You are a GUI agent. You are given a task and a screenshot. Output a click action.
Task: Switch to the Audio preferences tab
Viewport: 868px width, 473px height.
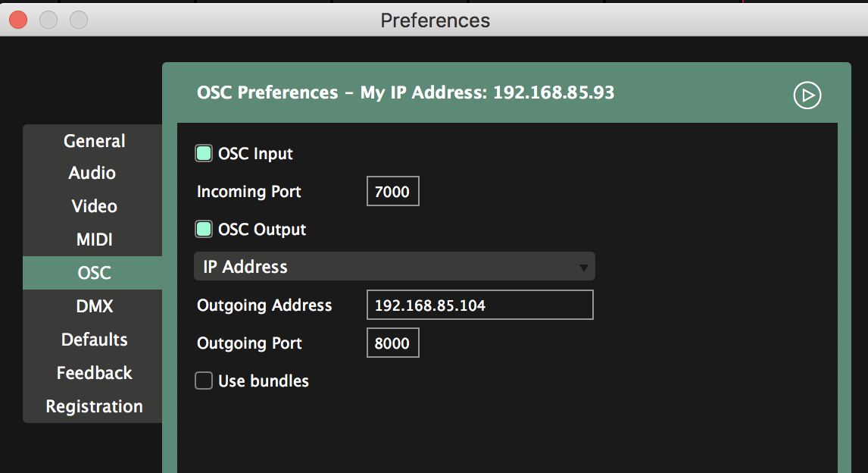(x=92, y=173)
